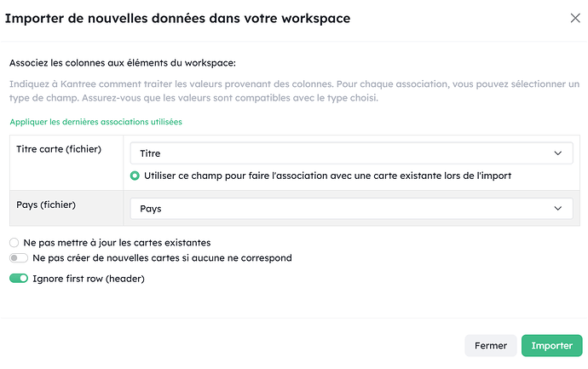Click the chevron arrow in the Pays dropdown

pyautogui.click(x=557, y=208)
